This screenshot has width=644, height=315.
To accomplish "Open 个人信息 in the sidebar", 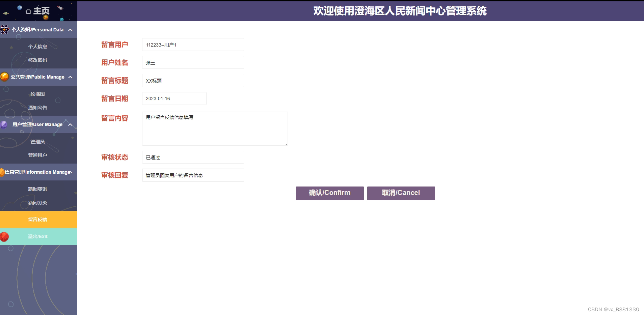I will (x=37, y=47).
